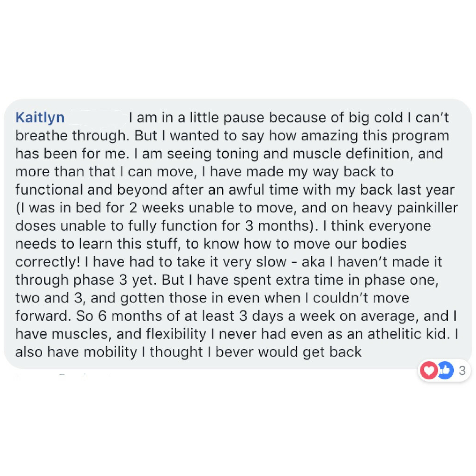This screenshot has height=476, width=476.
Task: Click the word "flexibility" in the comment
Action: (176, 334)
